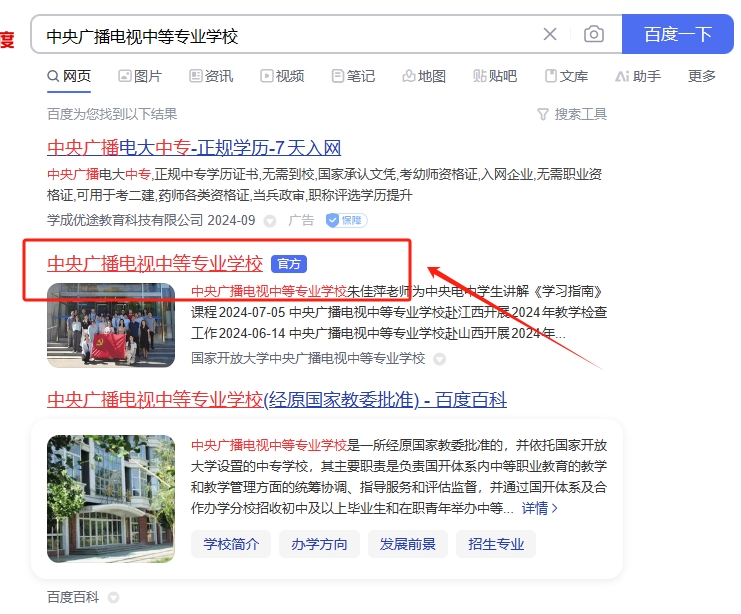Screen dimensions: 741x614
Task: Click the 详情 link in Baike card
Action: tap(540, 509)
